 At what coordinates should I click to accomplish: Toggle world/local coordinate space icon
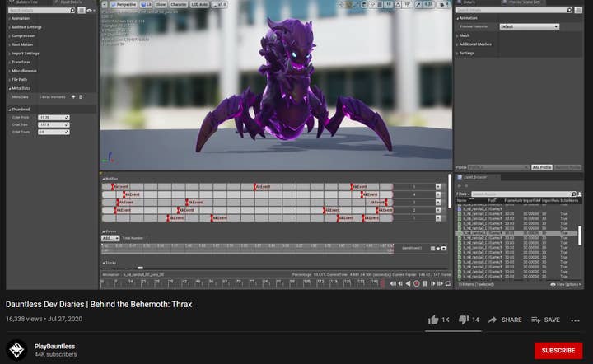pos(364,5)
